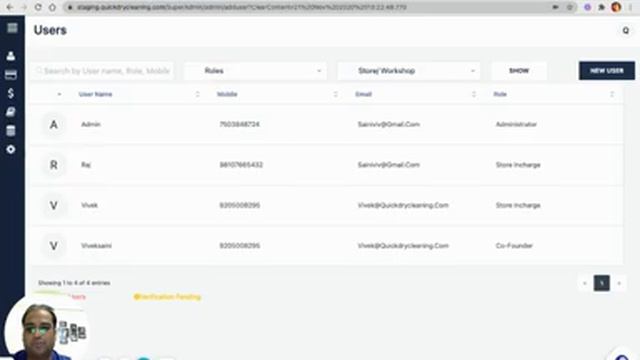Click the Administrator role cell
640x360 pixels.
(x=516, y=124)
